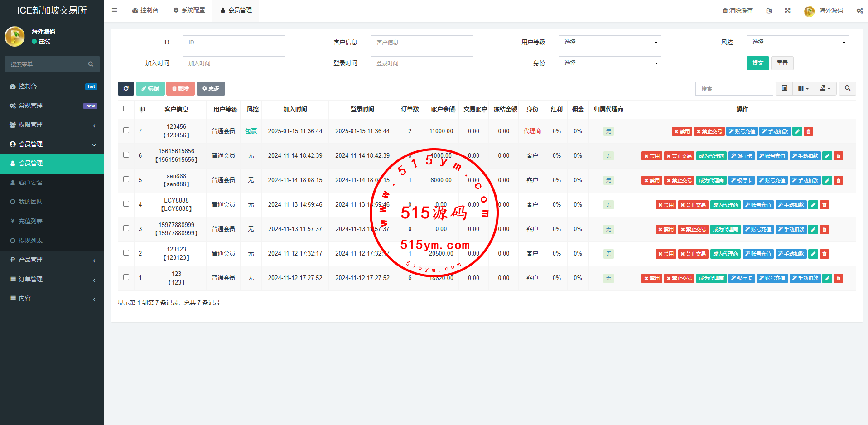
Task: Open the column grid view icon dropdown
Action: coord(803,88)
